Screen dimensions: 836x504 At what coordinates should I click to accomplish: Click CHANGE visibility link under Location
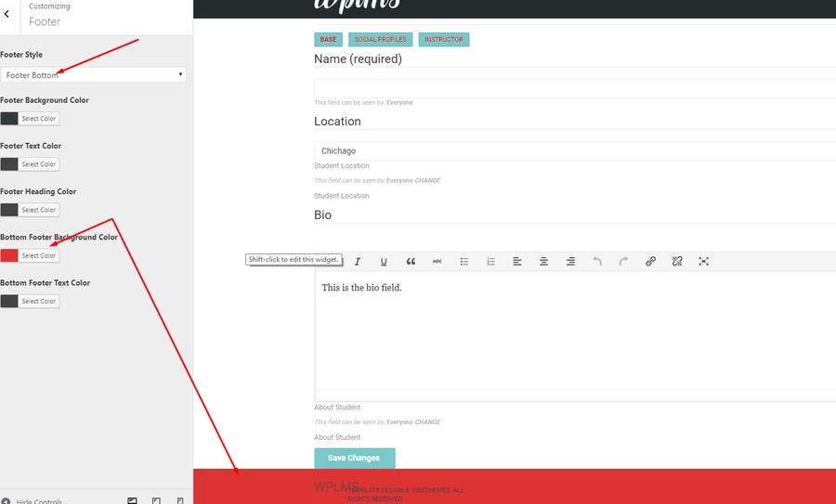(x=427, y=181)
